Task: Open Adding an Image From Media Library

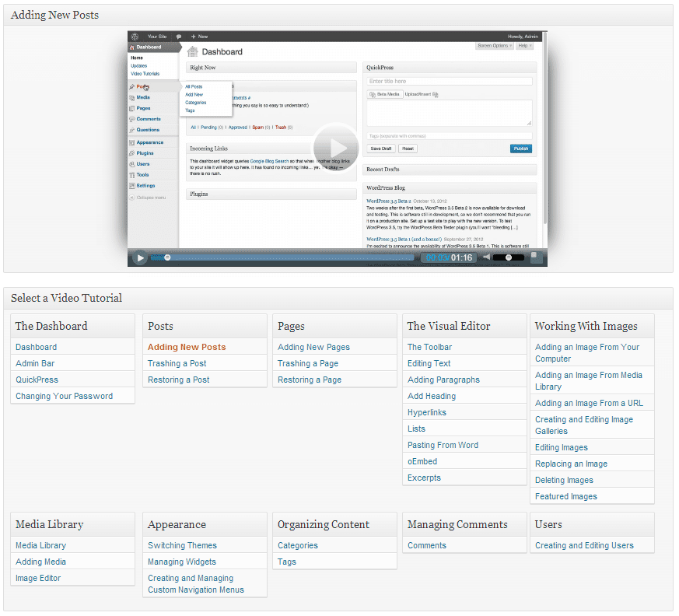Action: tap(589, 381)
